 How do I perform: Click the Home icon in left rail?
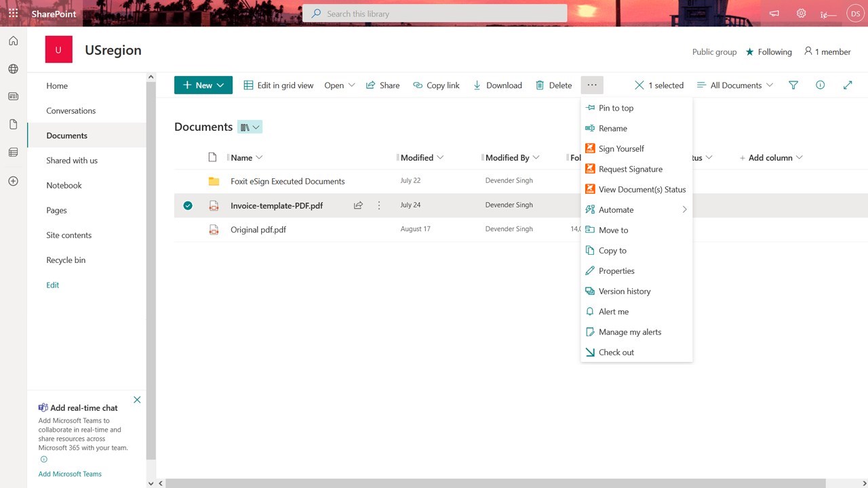coord(13,41)
